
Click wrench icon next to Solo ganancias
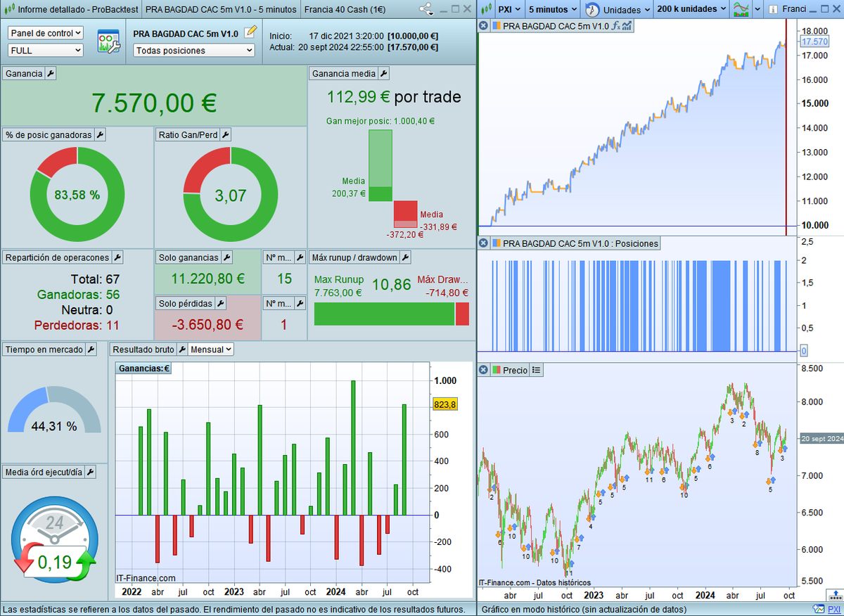[226, 257]
